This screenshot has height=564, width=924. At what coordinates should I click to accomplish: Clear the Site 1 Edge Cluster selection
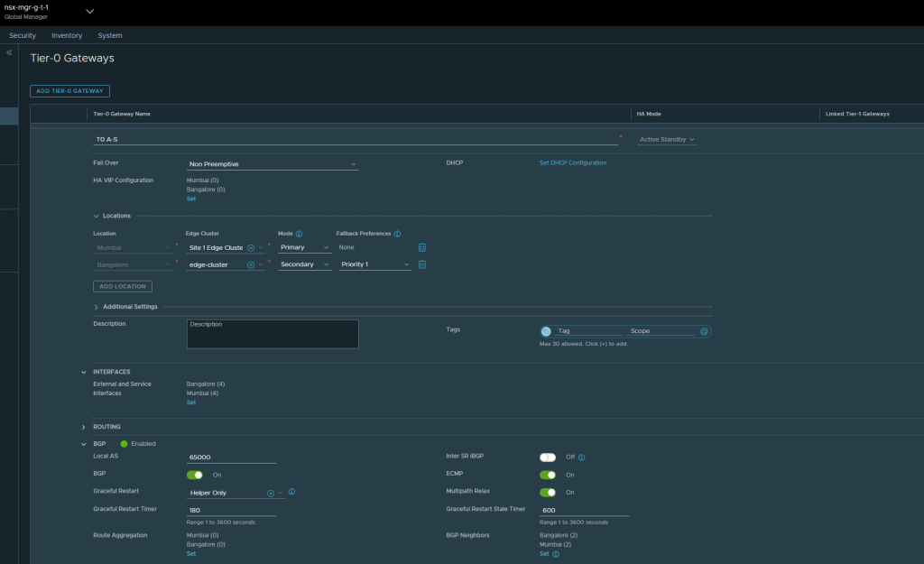click(x=251, y=247)
